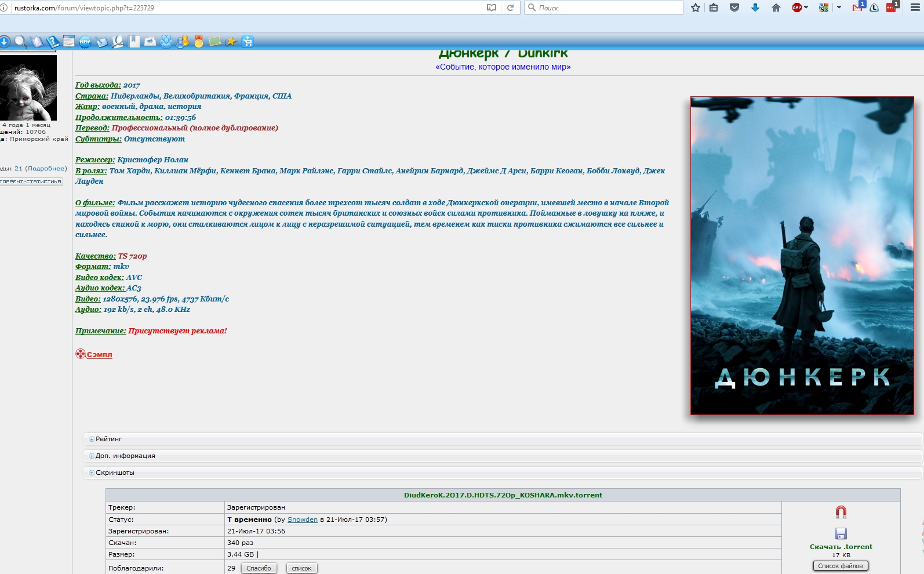Click the Подробнее link in user sidebar
Viewport: 924px width, 574px height.
click(x=46, y=169)
